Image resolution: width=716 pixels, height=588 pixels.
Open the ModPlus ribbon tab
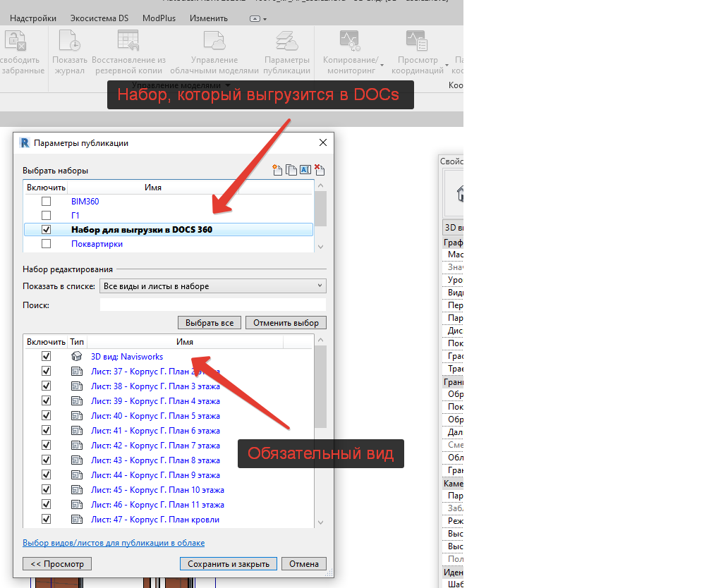click(159, 18)
